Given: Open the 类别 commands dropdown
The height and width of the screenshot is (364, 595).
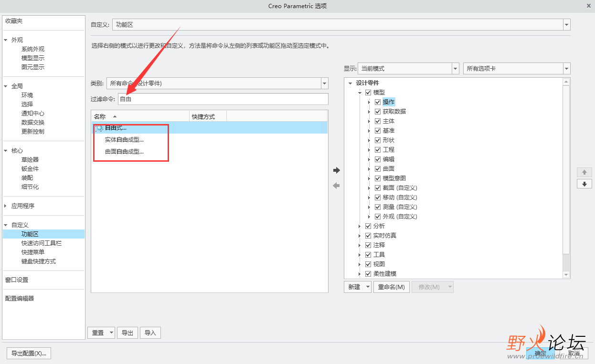Looking at the screenshot, I should click(325, 83).
